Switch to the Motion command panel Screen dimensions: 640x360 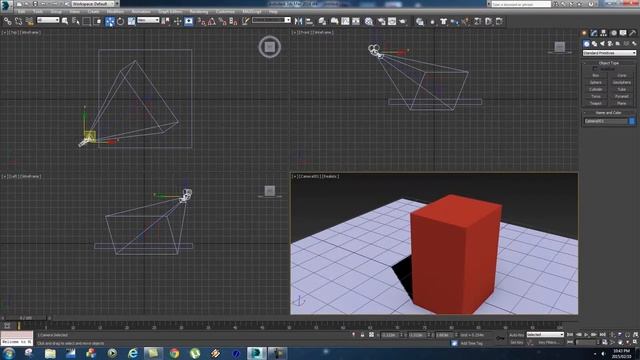click(x=613, y=33)
